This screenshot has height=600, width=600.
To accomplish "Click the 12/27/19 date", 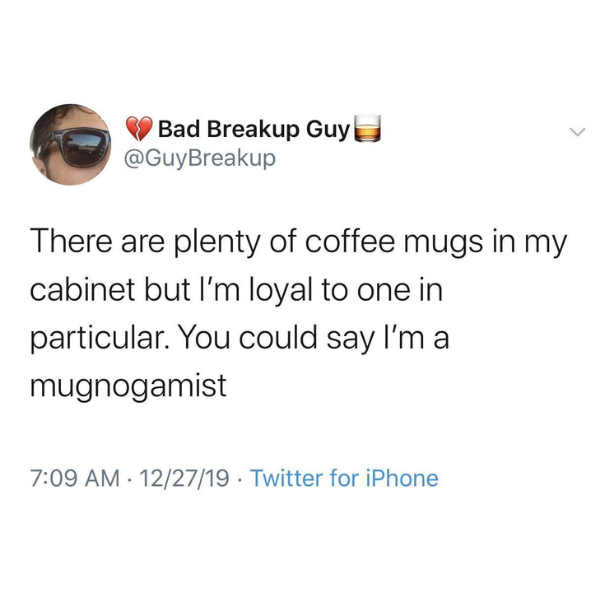I will (x=184, y=478).
